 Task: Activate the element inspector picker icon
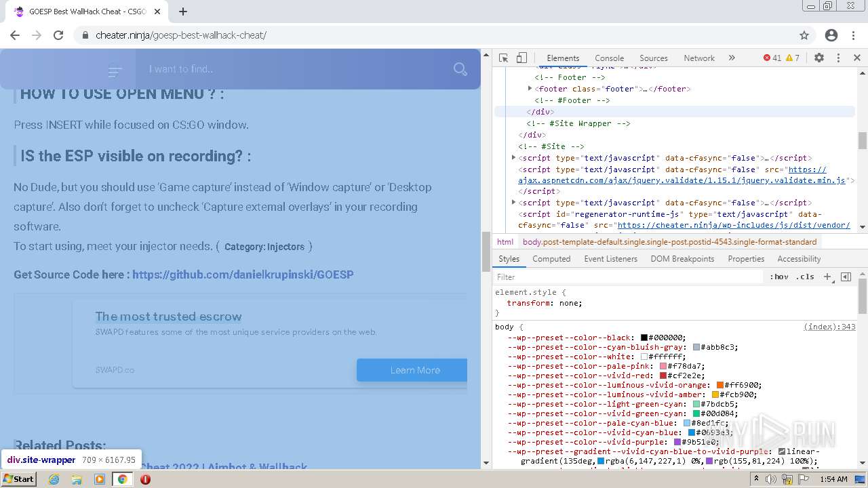click(x=503, y=58)
